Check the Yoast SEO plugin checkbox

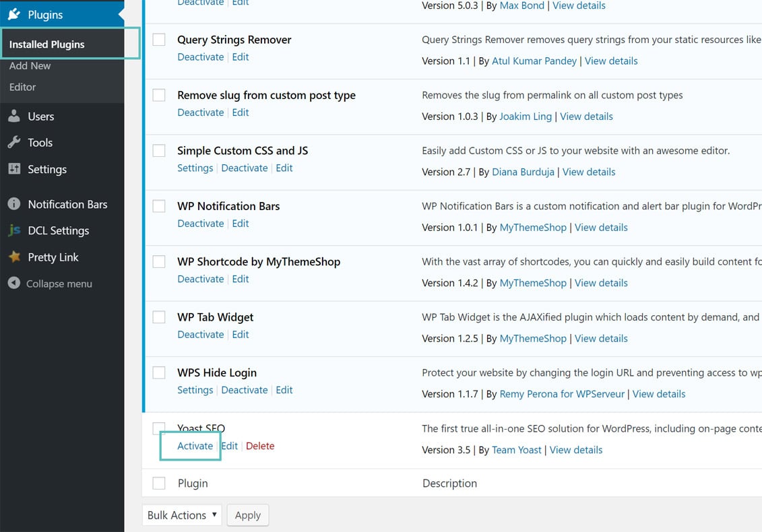click(x=158, y=428)
